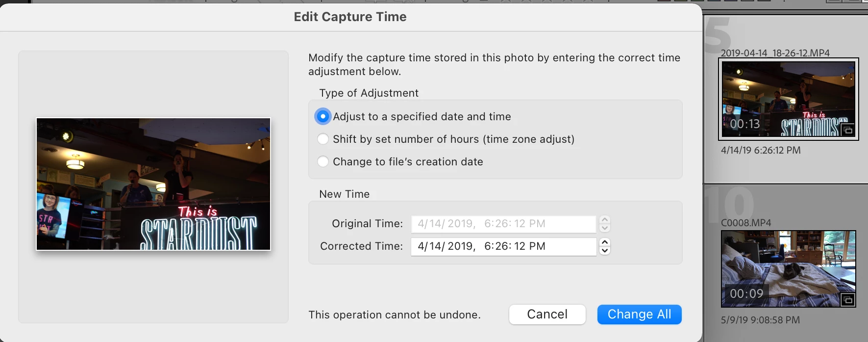Click the Corrected Time date field
The width and height of the screenshot is (868, 342).
(503, 246)
